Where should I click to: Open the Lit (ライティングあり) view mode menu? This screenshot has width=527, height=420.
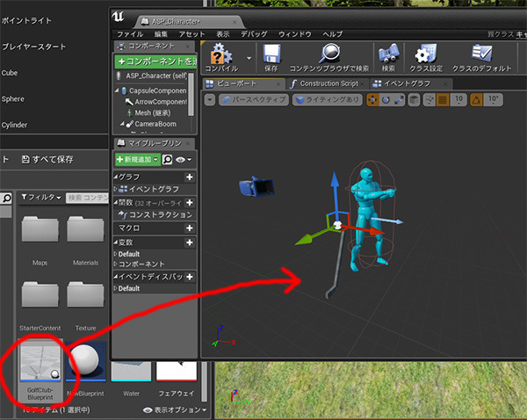328,100
